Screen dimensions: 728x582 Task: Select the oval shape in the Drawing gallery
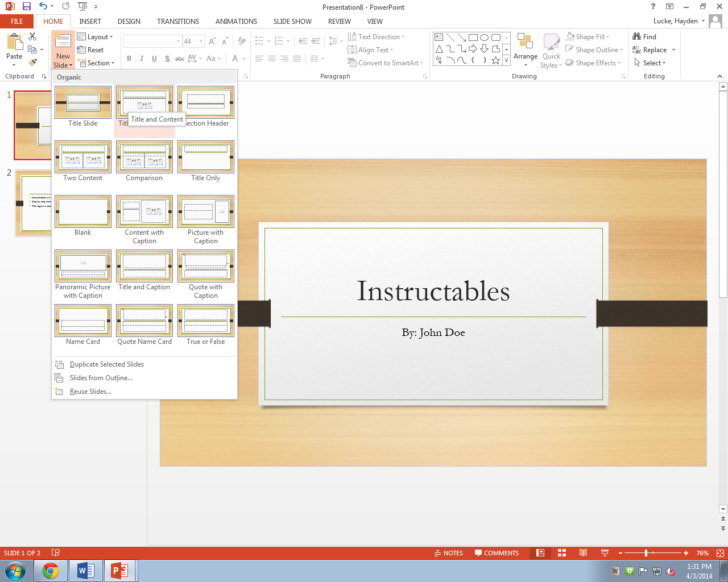(x=484, y=38)
